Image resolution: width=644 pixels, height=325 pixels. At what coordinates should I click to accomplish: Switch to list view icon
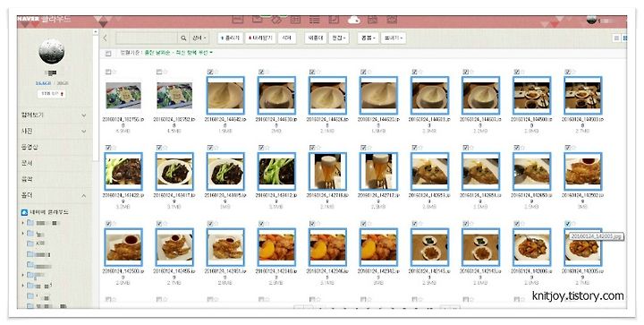click(616, 38)
